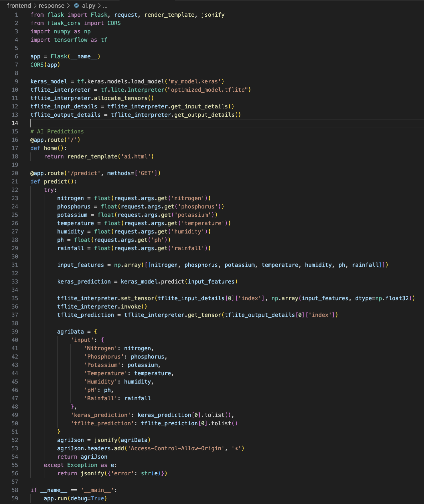Click 'except Exception as e:' on line 55

point(80,465)
